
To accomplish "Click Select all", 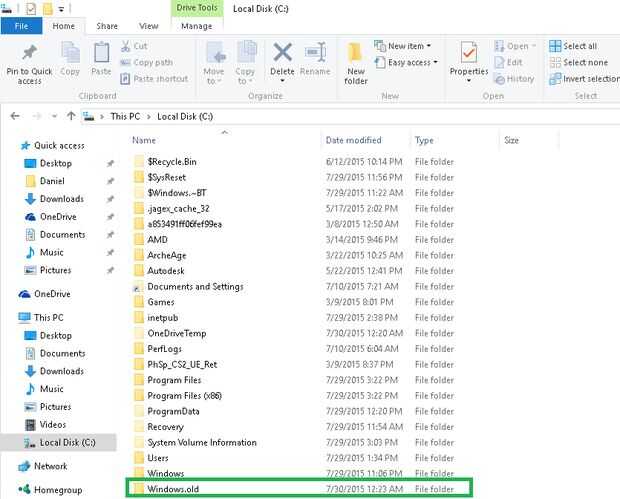I will click(573, 46).
